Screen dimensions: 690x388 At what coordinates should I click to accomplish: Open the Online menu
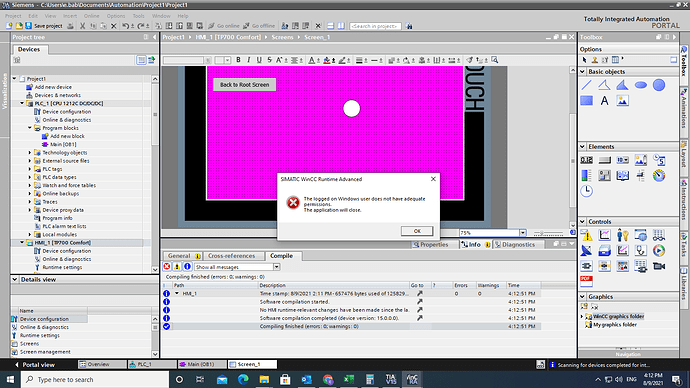pos(92,16)
